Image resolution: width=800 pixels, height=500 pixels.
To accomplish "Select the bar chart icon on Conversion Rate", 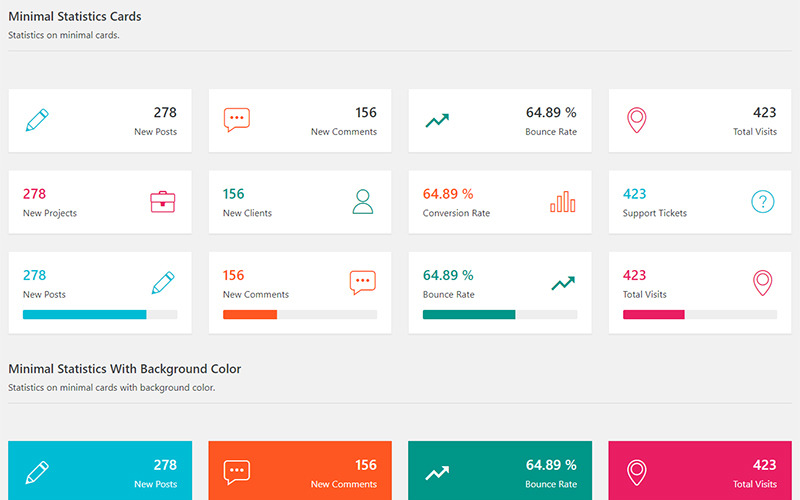I will tap(563, 202).
